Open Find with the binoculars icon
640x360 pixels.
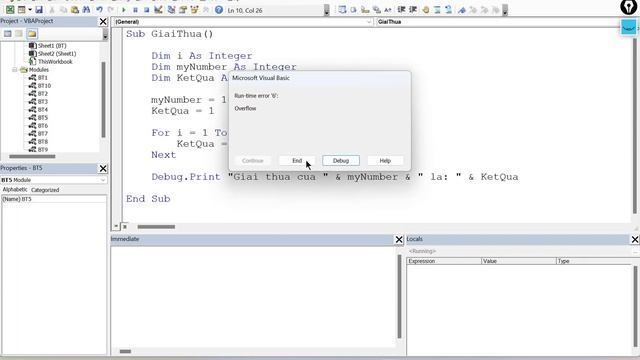(x=86, y=10)
